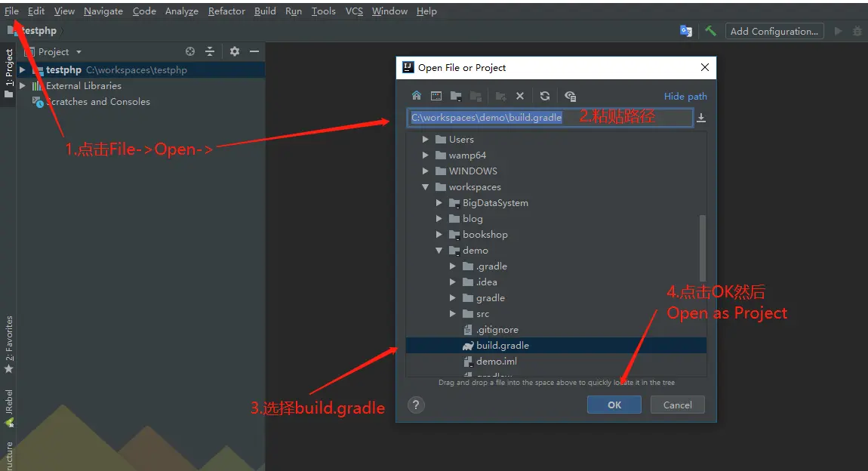Click OK button in dialog
The image size is (868, 471).
coord(614,405)
